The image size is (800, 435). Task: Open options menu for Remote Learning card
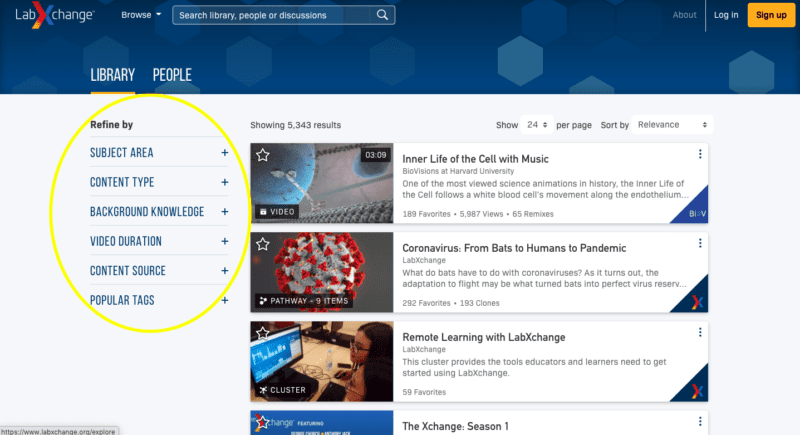tap(700, 332)
